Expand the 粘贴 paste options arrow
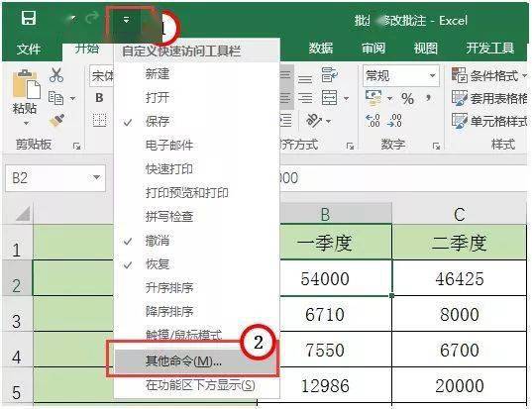Screen dimensions: 532x409 point(26,124)
